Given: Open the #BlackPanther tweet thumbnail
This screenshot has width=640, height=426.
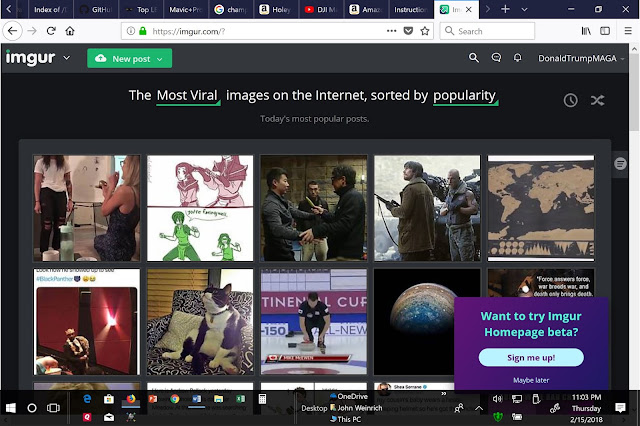Looking at the screenshot, I should pos(87,322).
